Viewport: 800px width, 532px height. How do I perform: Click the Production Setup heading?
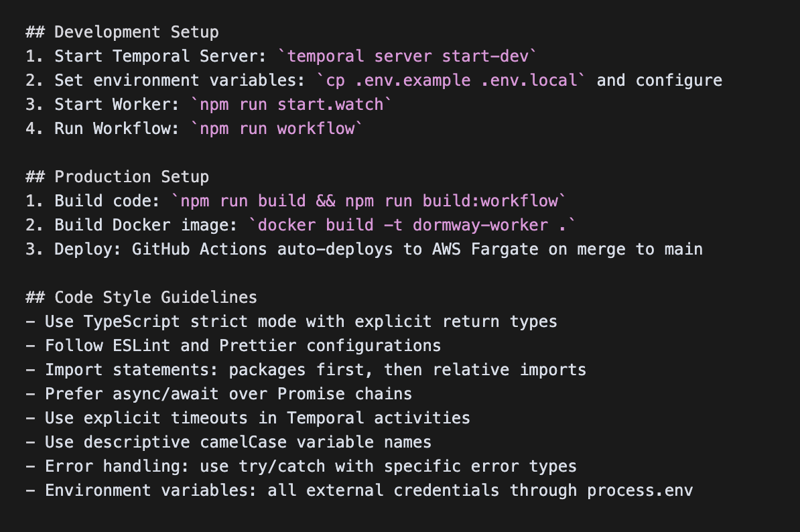(x=117, y=177)
